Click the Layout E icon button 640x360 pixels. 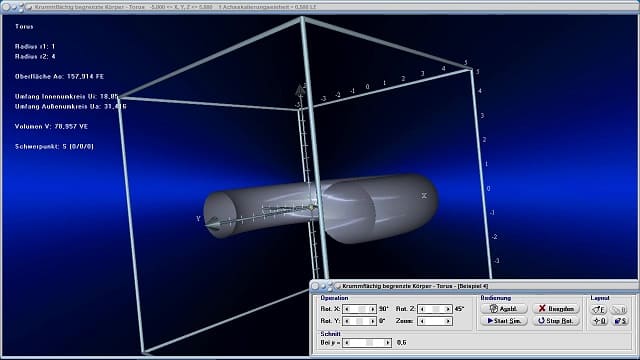[599, 310]
